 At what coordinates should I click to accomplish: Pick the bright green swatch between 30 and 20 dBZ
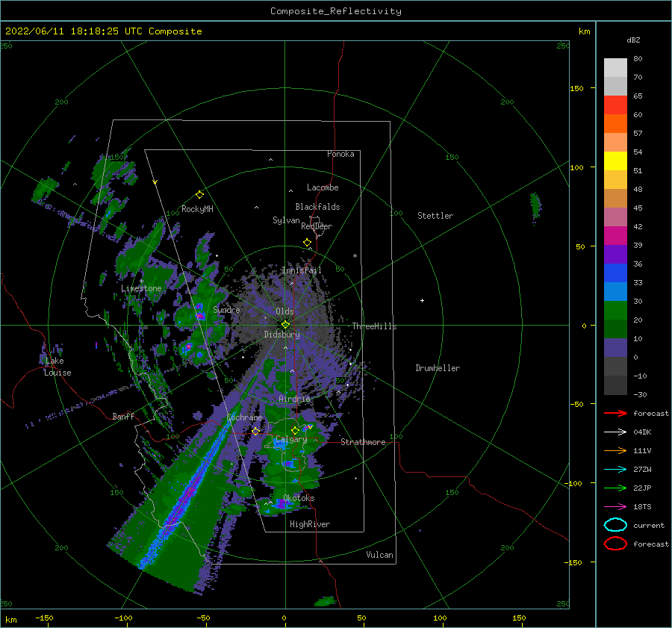coord(615,311)
